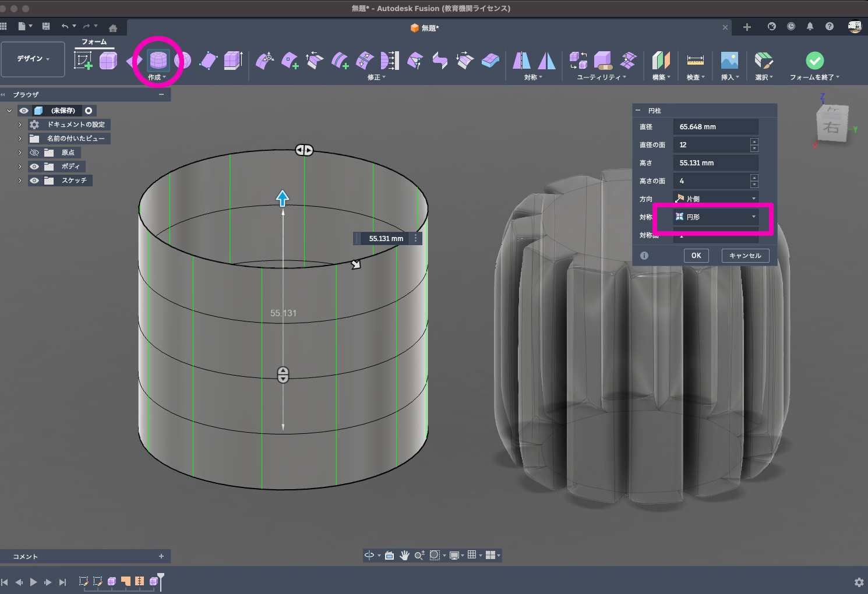Open the 修正 menu
Screen dimensions: 868x594
pos(376,77)
